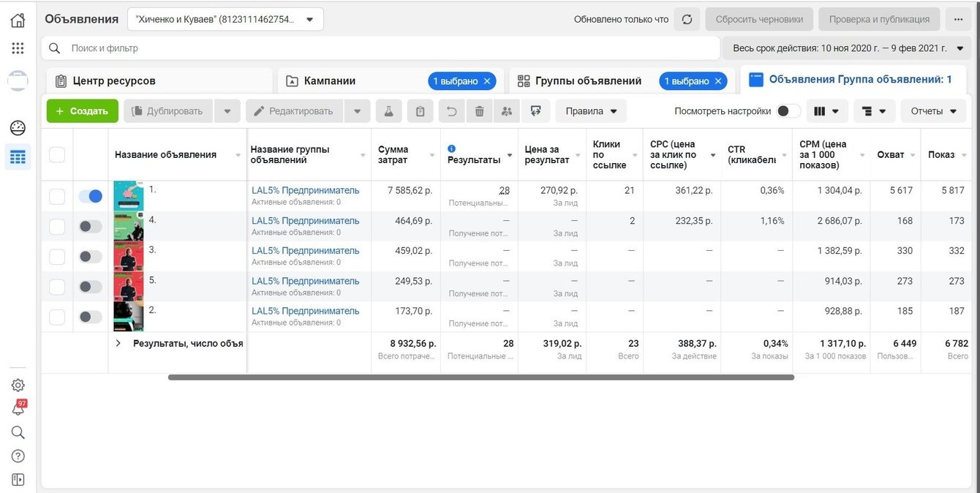Click the A/B test flask icon
980x493 pixels.
389,111
